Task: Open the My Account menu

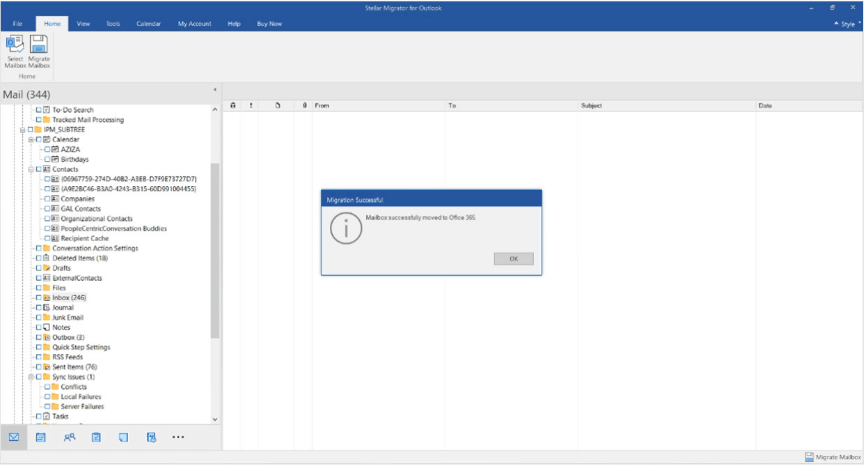Action: 194,23
